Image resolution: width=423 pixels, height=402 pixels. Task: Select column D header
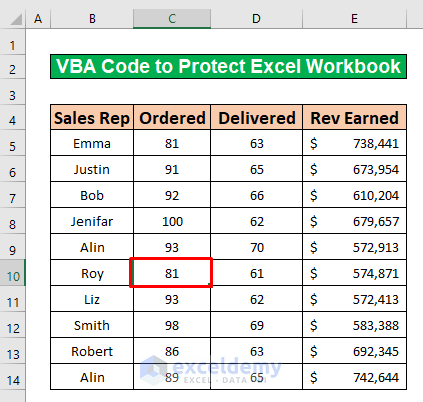click(256, 19)
